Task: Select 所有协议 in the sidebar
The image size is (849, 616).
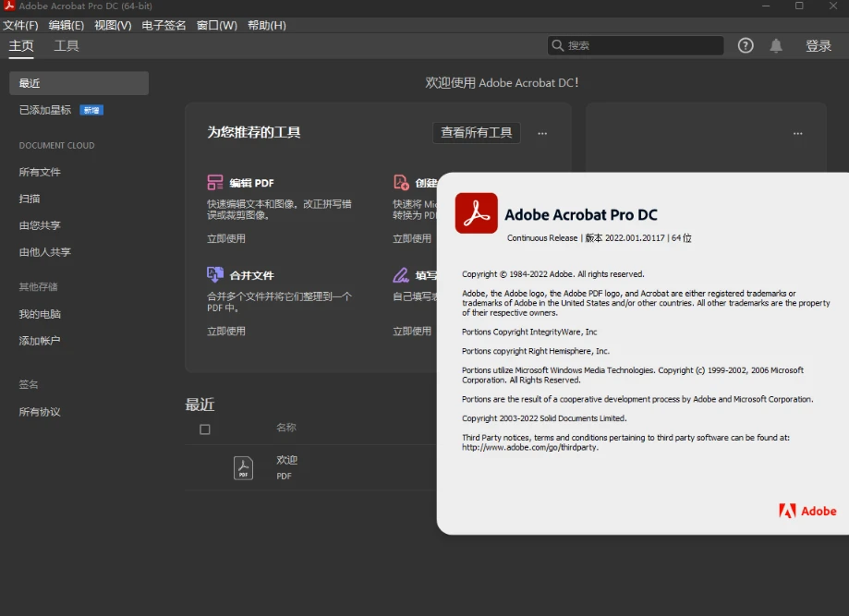Action: click(40, 412)
